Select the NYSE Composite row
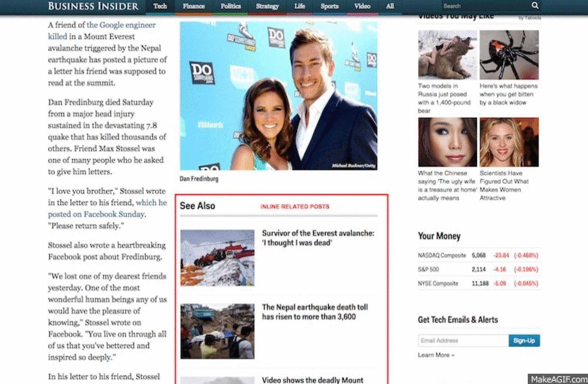Screen dimensions: 588x384 478,283
